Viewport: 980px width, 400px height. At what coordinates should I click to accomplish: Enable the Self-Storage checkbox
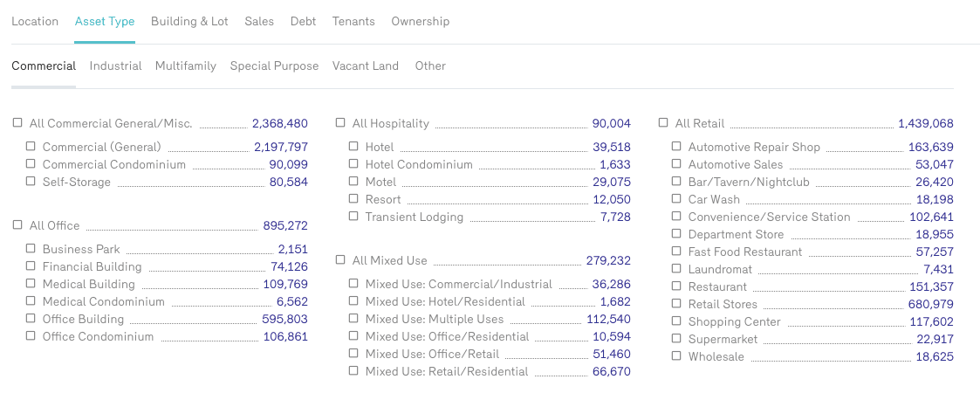31,182
